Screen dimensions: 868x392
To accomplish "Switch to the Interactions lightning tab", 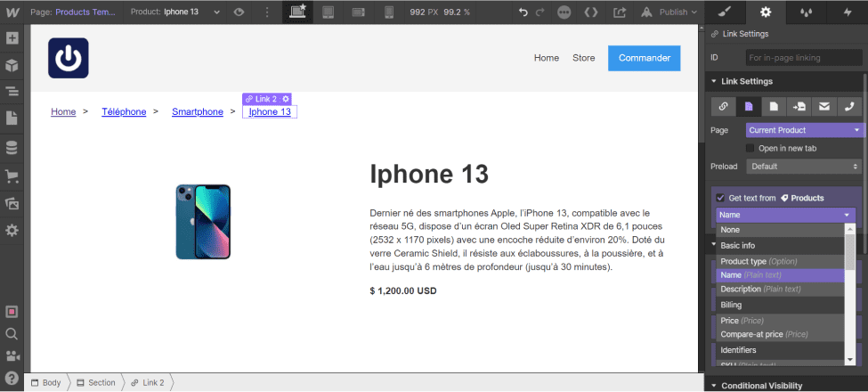I will 848,12.
